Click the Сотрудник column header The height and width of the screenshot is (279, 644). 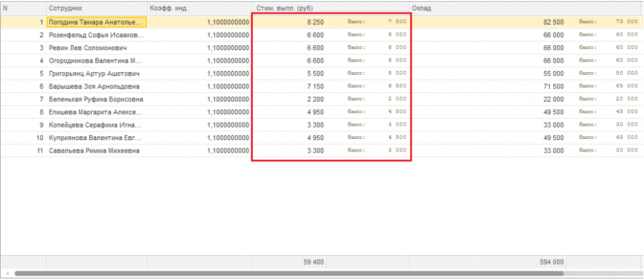click(97, 8)
